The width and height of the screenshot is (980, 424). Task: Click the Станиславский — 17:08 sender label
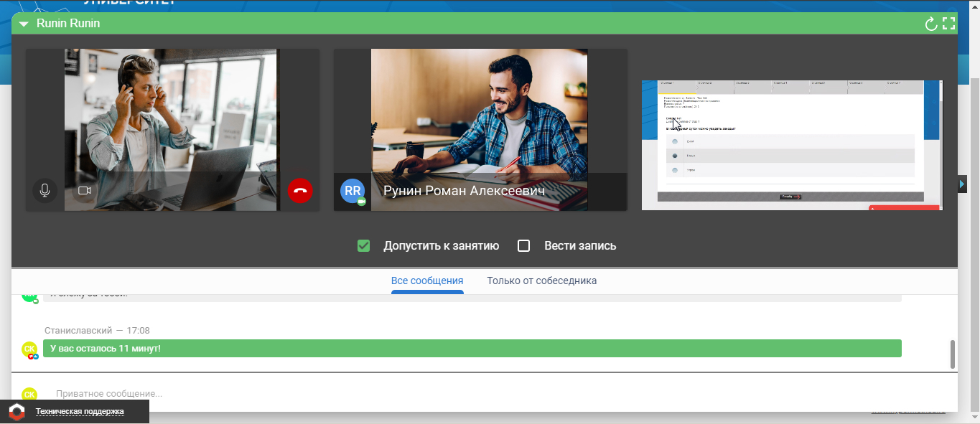click(x=97, y=331)
